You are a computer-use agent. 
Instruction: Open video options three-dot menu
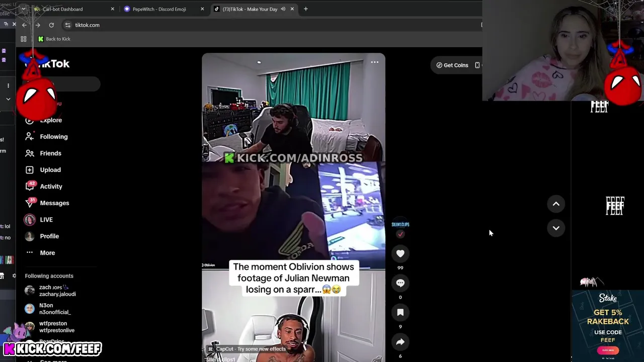[375, 62]
